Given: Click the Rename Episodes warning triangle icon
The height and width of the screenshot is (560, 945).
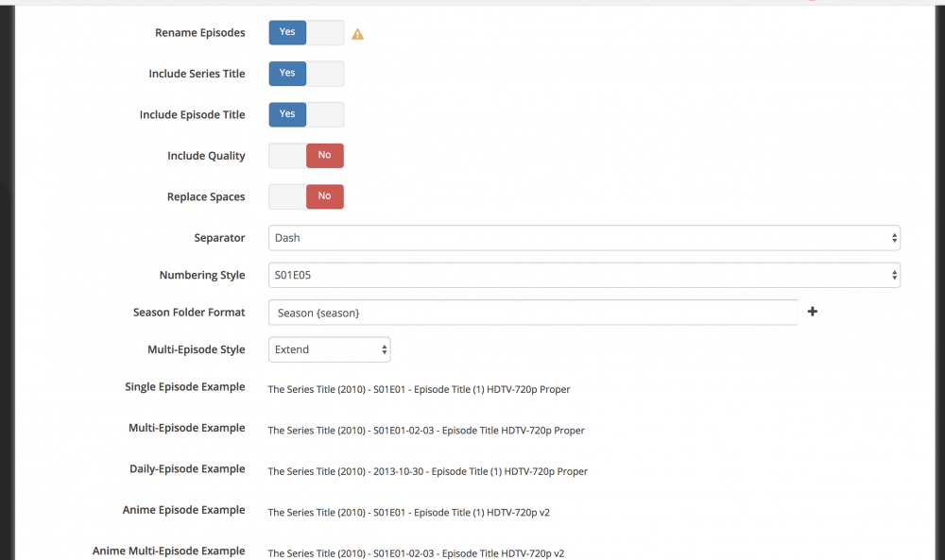Looking at the screenshot, I should point(357,34).
